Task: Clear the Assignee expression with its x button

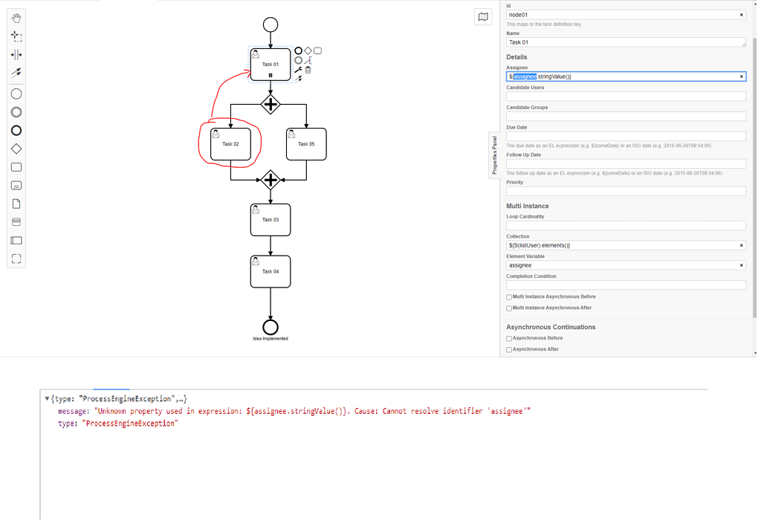Action: [x=741, y=76]
